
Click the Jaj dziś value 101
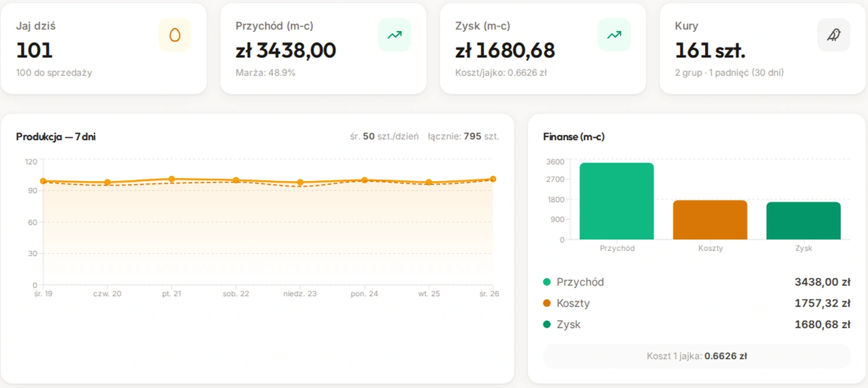click(34, 51)
